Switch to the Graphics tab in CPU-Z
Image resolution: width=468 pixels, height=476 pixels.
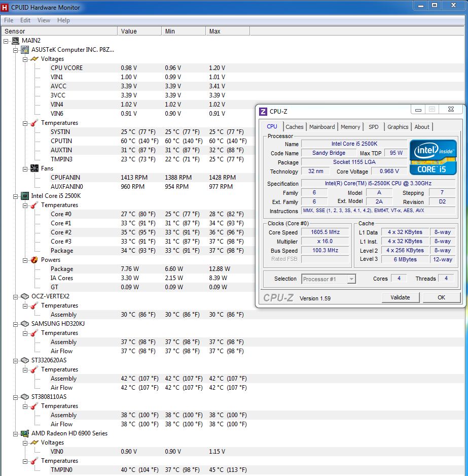point(398,127)
